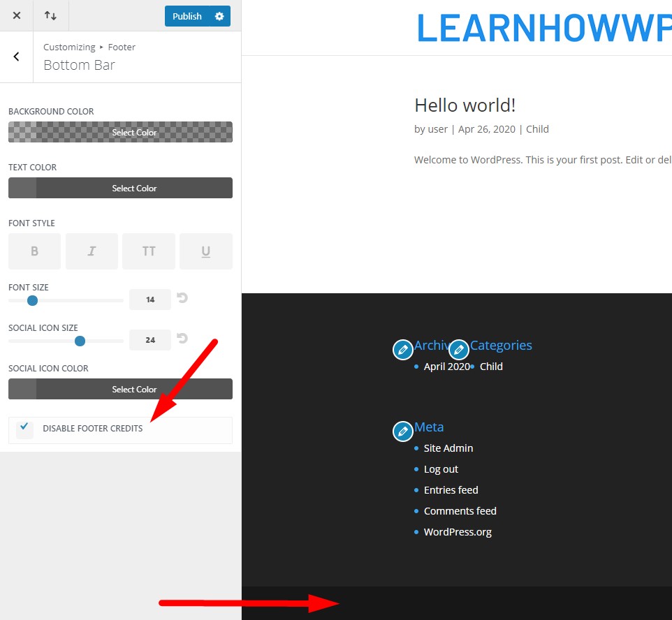The height and width of the screenshot is (620, 672).
Task: Open the Hello world! post title
Action: pyautogui.click(x=465, y=105)
